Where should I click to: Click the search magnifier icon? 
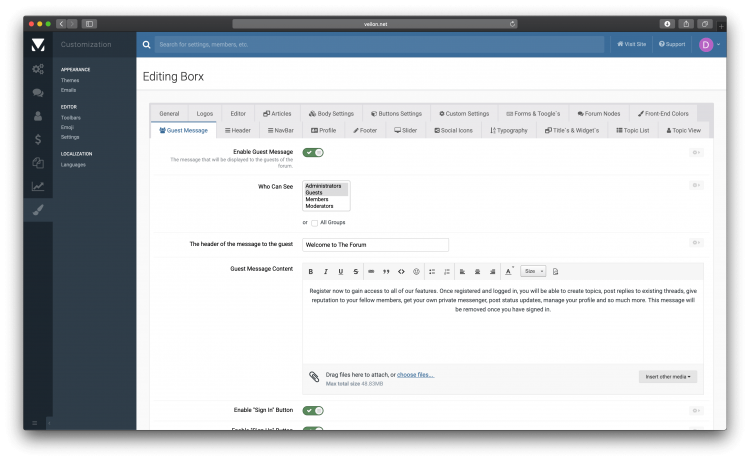pyautogui.click(x=146, y=44)
